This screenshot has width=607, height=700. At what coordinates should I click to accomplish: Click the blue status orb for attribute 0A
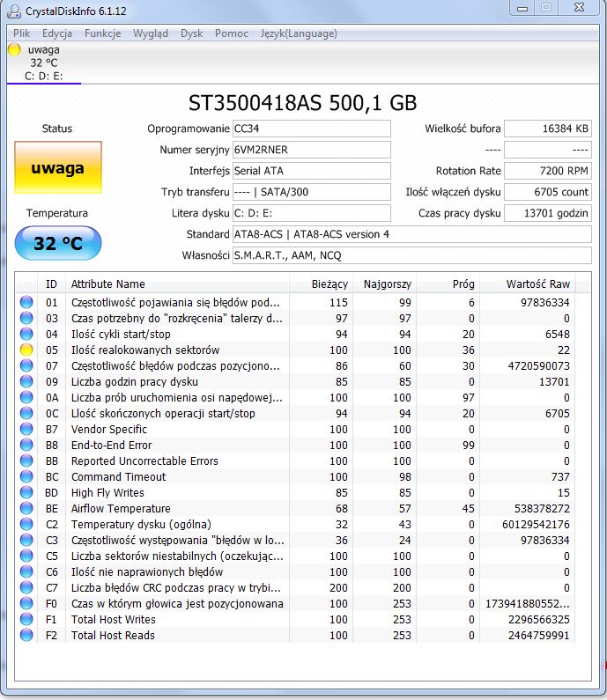(x=26, y=397)
